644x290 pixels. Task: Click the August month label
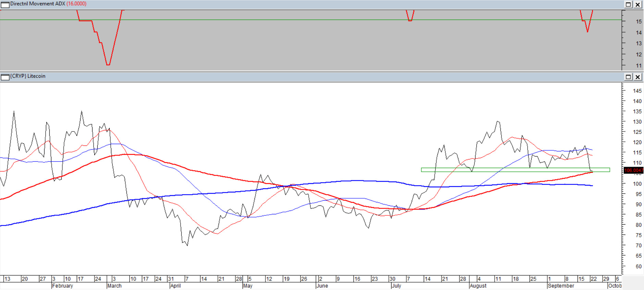[x=478, y=286]
